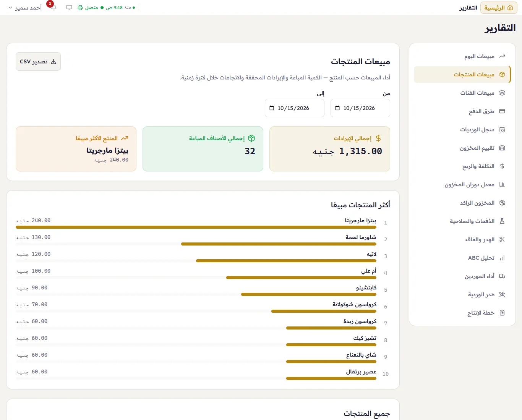Click the من start date field
Viewport: 522px width, 420px height.
[360, 108]
